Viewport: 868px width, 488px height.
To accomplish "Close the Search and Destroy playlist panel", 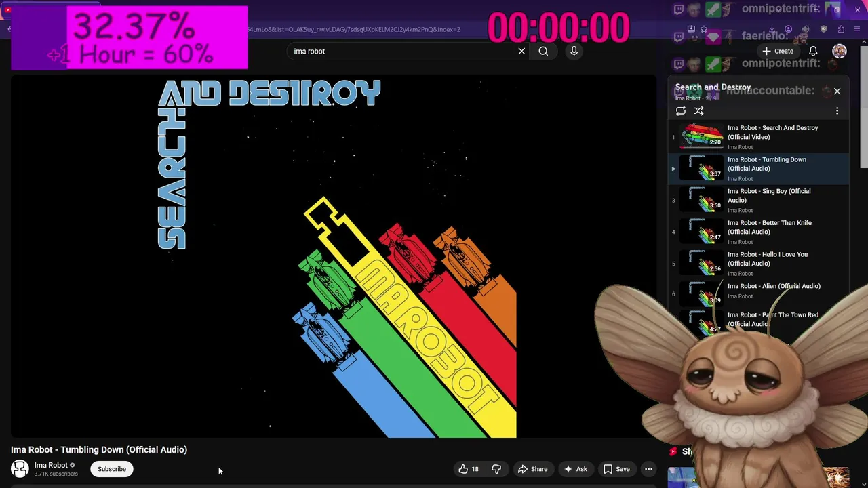I will [837, 91].
